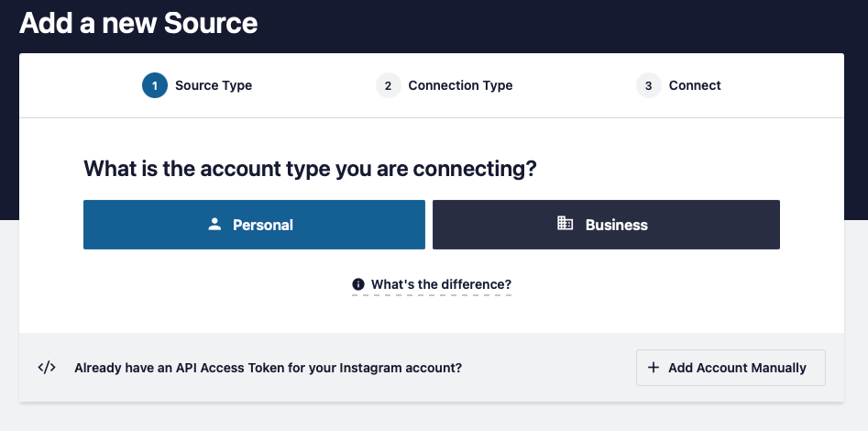Choose the Business account type
Screen dimensions: 868x431
click(606, 225)
